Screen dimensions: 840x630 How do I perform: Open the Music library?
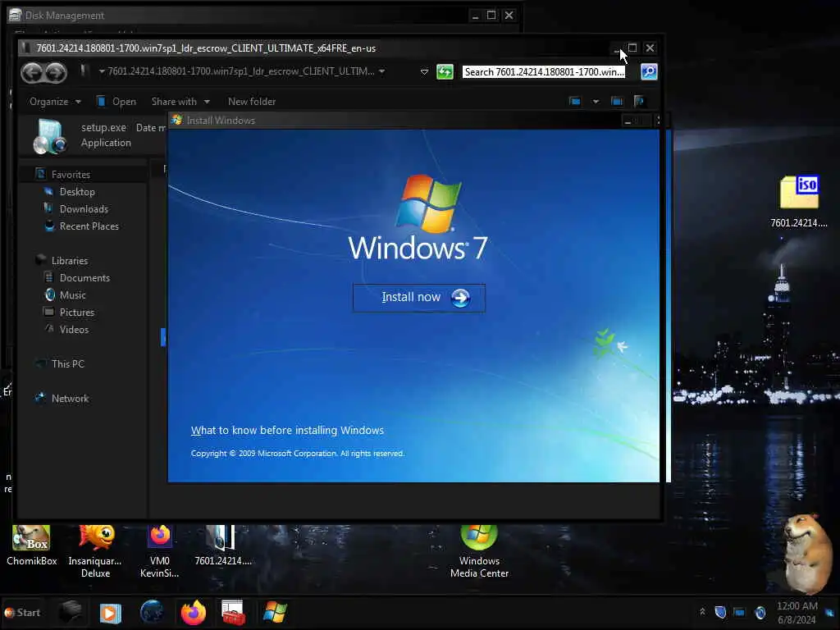click(66, 294)
